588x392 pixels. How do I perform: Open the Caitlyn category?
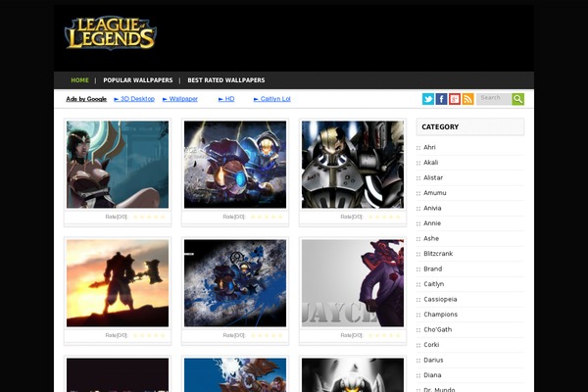434,284
